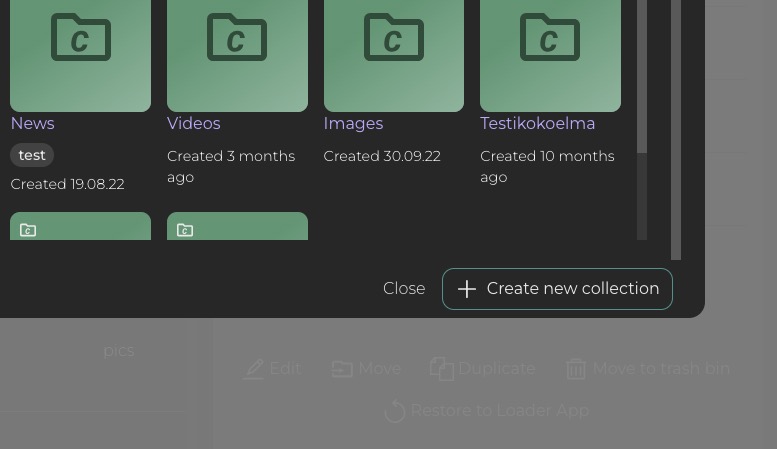Click the News collection title link

(x=33, y=123)
